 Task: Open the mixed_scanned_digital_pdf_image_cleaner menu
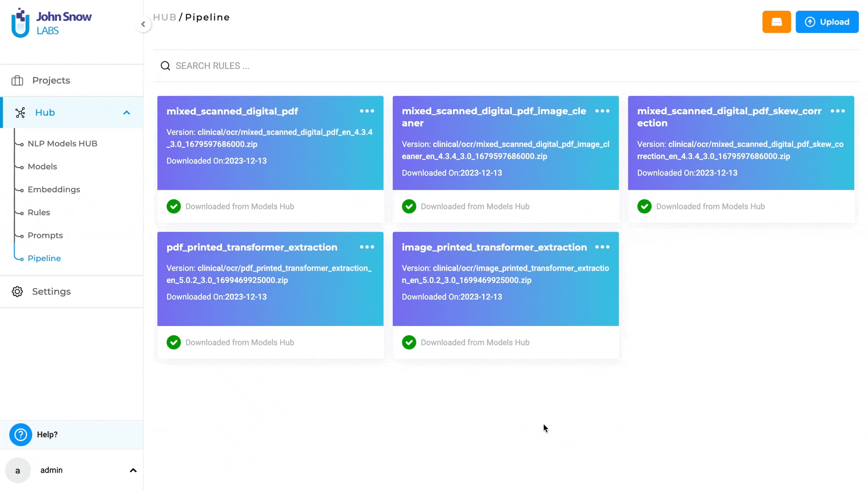[x=602, y=111]
